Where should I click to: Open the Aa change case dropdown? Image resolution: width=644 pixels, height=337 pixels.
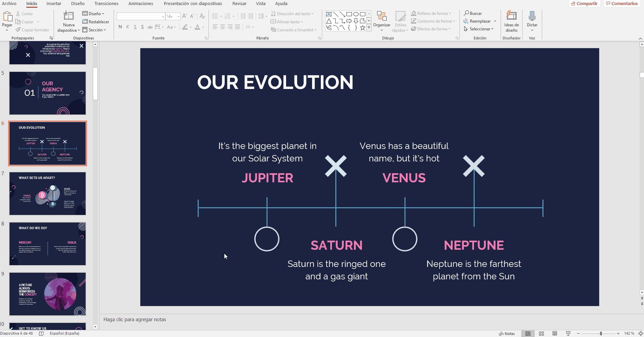(172, 27)
